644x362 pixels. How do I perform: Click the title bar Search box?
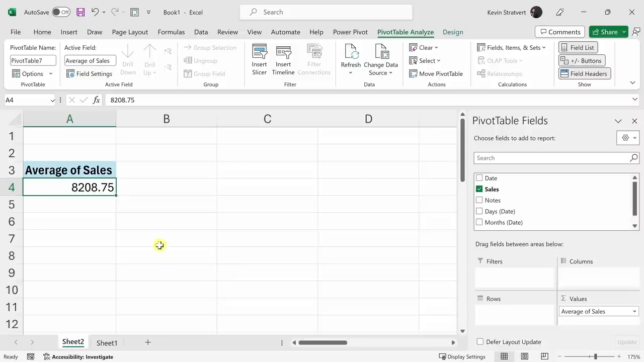click(x=326, y=12)
